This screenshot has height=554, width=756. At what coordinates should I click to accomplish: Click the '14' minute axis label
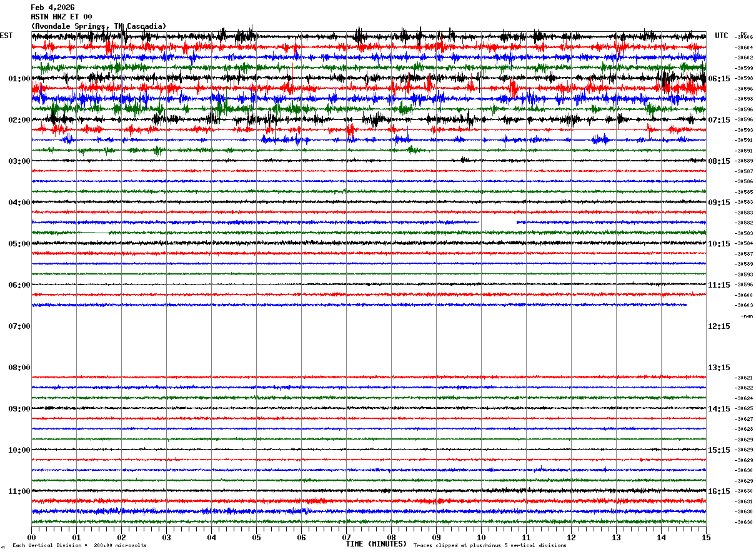coord(661,538)
